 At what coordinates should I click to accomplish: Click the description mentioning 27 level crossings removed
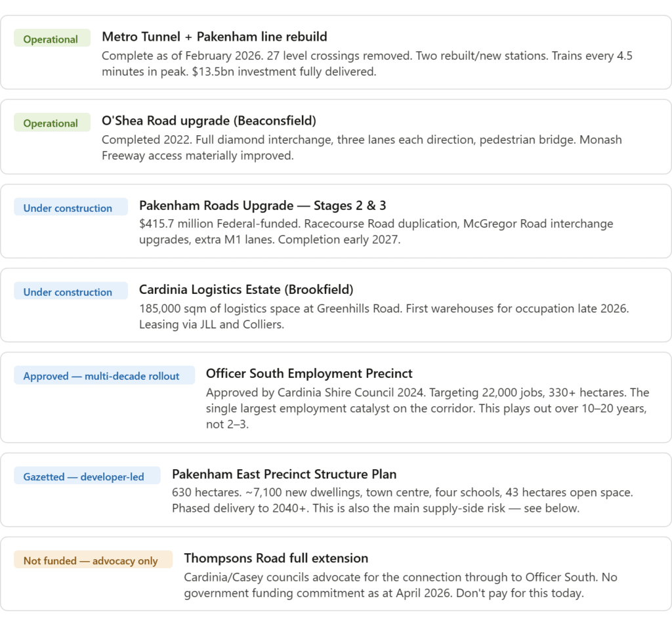(367, 64)
